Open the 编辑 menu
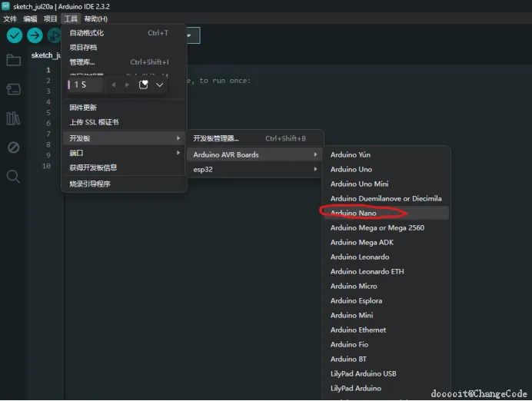The height and width of the screenshot is (401, 532). pos(30,18)
